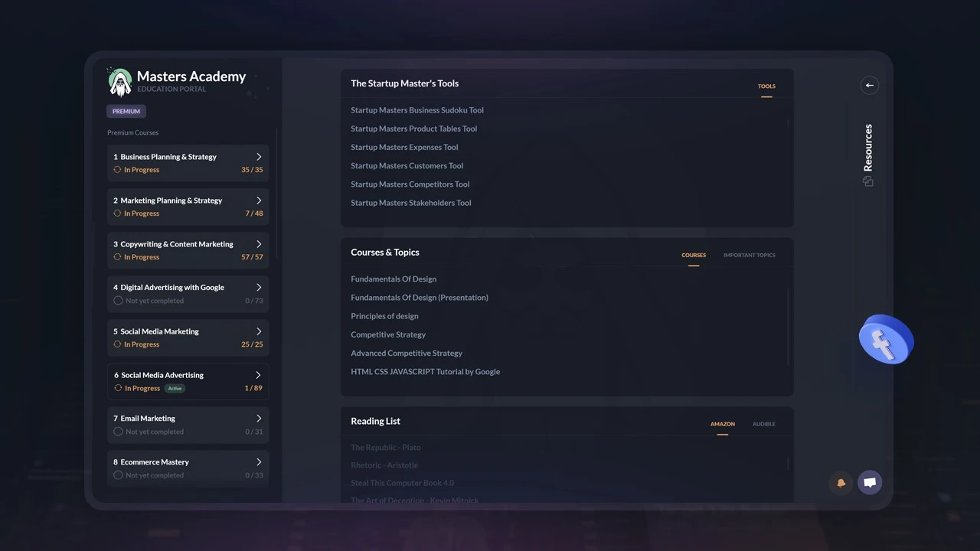Toggle Digital Advertising with Google completion circle
This screenshot has height=551, width=980.
pyautogui.click(x=118, y=301)
